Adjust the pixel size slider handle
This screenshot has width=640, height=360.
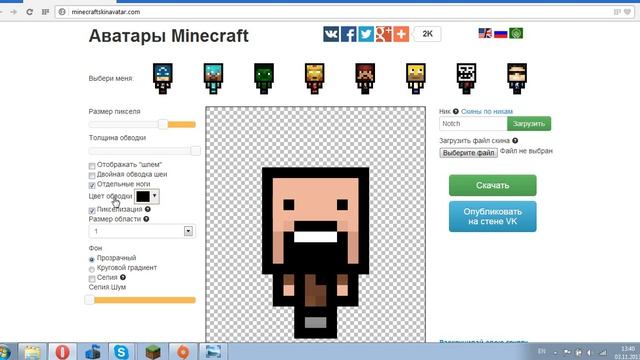point(163,124)
